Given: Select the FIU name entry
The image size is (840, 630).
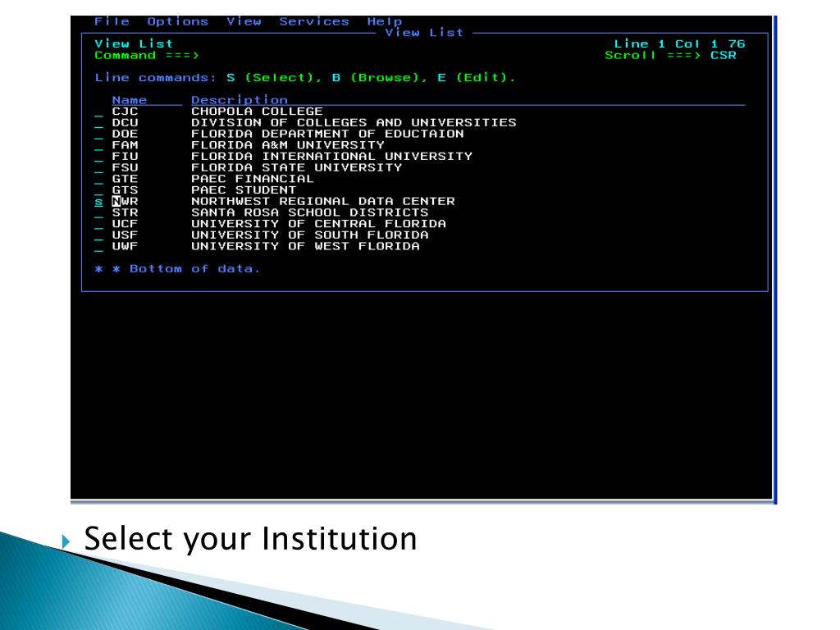Looking at the screenshot, I should 125,157.
